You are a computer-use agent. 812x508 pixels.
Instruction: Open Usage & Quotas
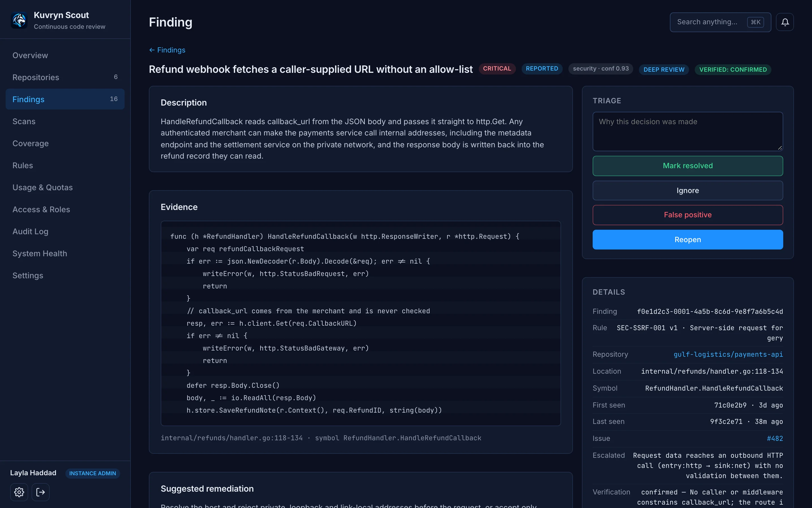(65, 187)
